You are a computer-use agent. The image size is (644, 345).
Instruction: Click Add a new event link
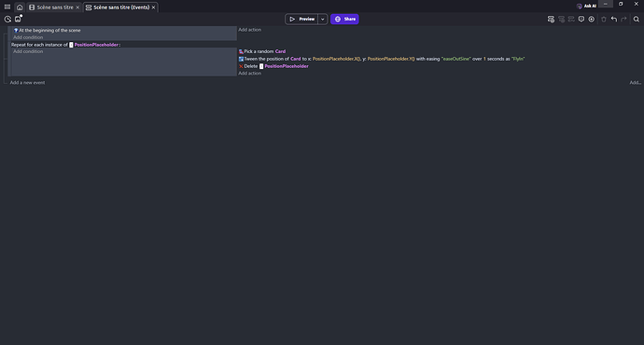[x=27, y=82]
